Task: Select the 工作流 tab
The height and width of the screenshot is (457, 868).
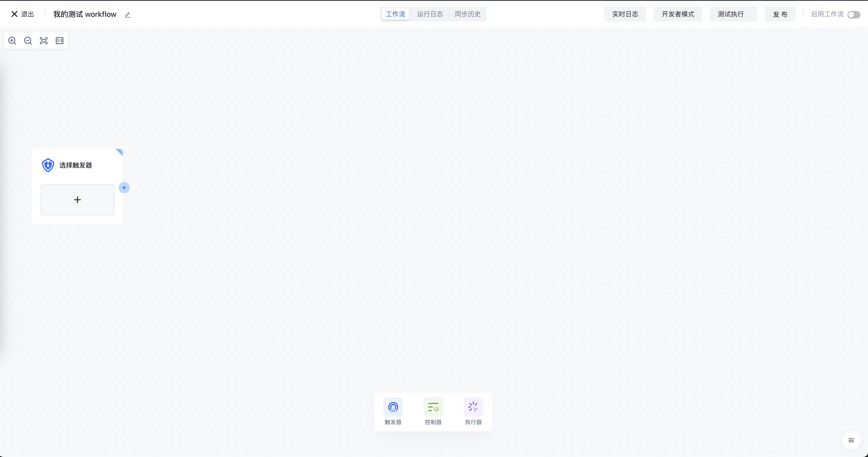Action: point(395,14)
